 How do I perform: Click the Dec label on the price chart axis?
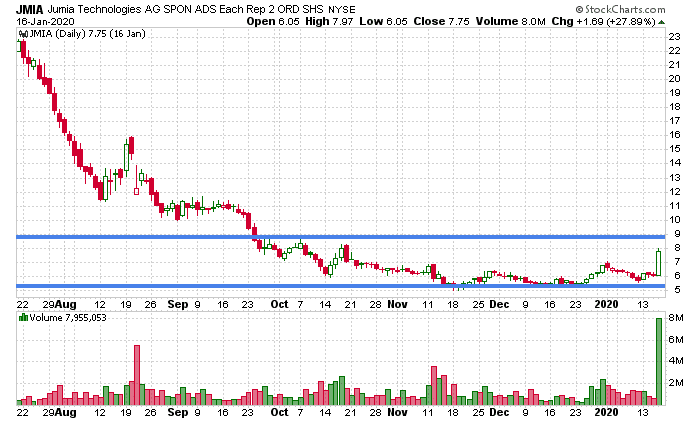tap(499, 304)
